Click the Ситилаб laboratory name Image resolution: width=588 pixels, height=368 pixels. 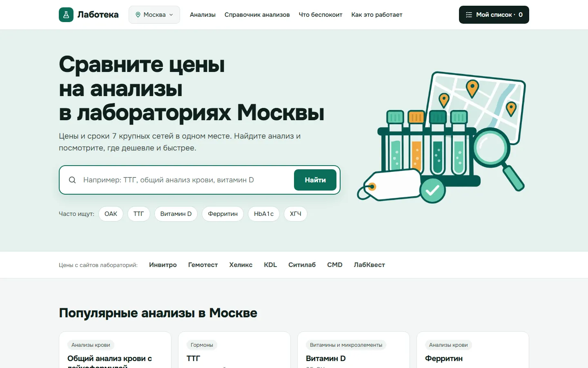pyautogui.click(x=302, y=265)
